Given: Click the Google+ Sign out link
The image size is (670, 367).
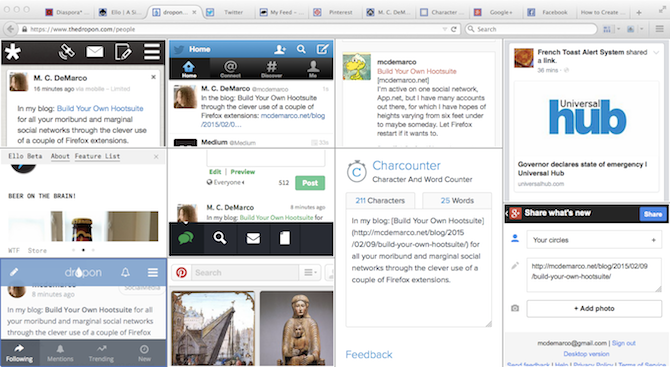Looking at the screenshot, I should pos(623,343).
